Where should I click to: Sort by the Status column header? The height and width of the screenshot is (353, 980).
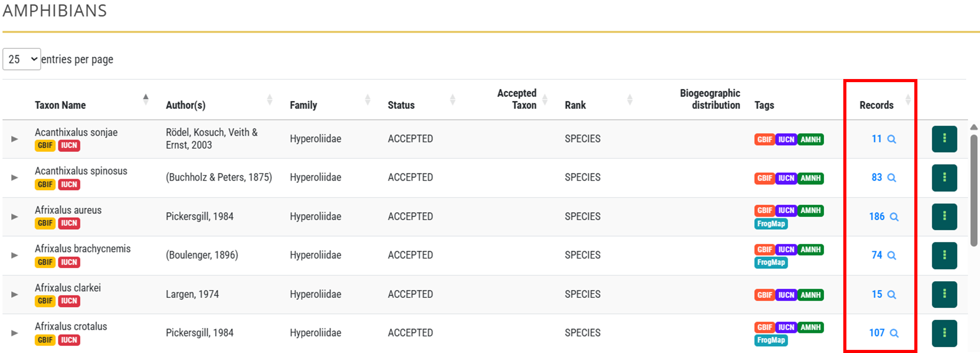click(401, 105)
